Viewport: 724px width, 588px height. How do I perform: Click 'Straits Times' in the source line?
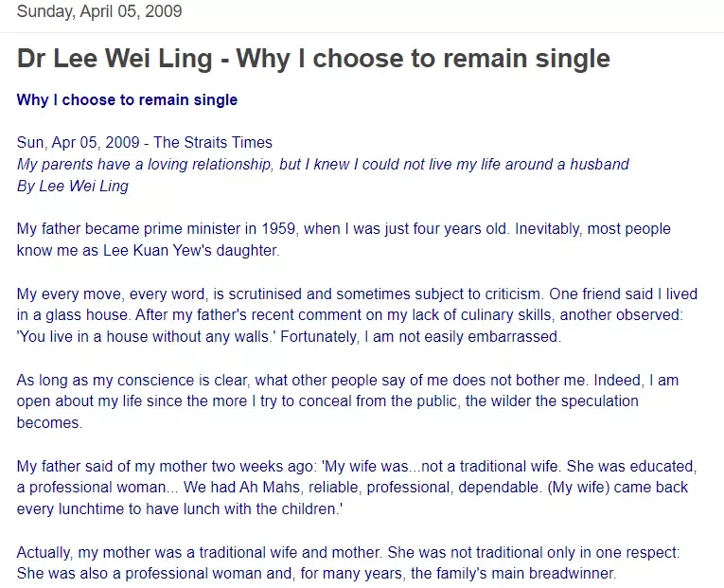228,142
